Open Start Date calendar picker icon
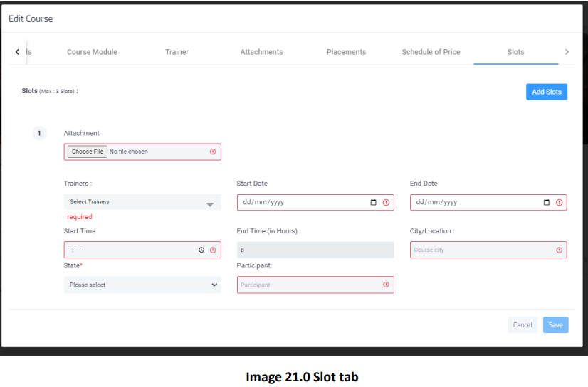Image resolution: width=588 pixels, height=387 pixels. (373, 202)
